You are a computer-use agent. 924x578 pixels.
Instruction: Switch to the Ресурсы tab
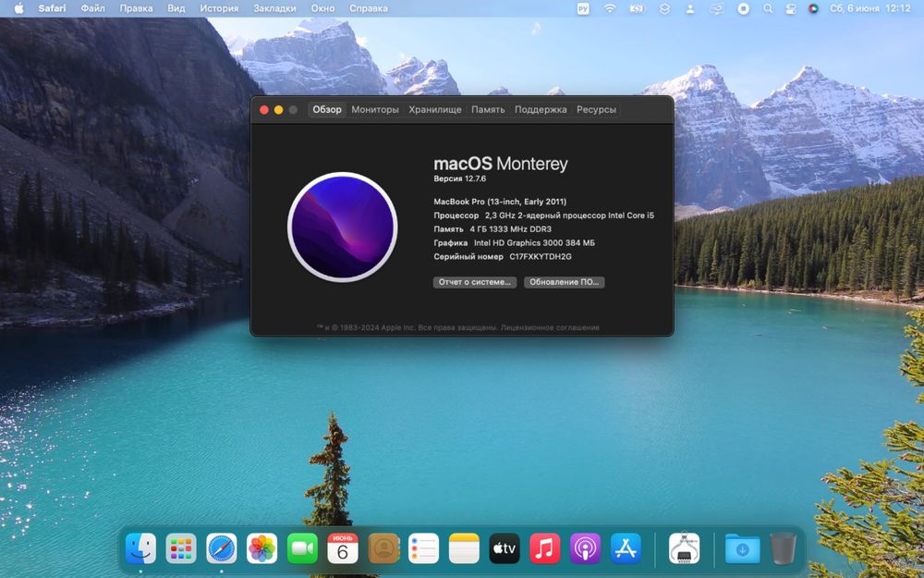[596, 109]
